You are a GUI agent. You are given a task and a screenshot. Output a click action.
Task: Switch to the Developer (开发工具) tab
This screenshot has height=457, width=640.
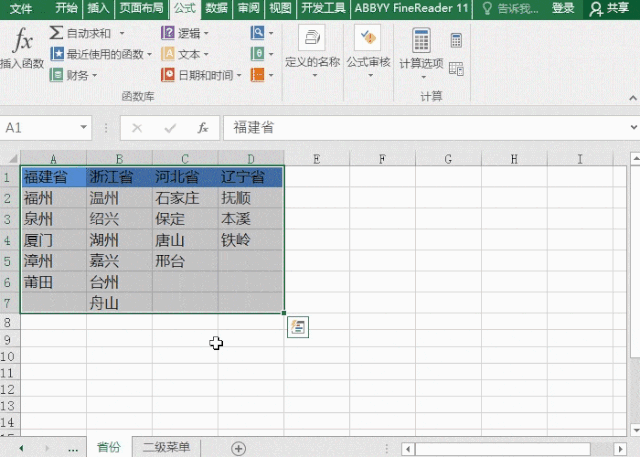[x=323, y=9]
